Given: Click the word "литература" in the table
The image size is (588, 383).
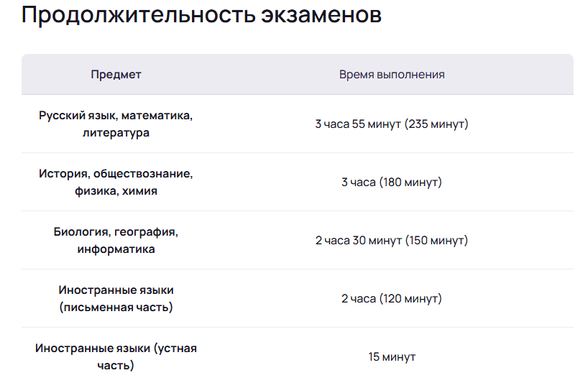Looking at the screenshot, I should [x=116, y=133].
